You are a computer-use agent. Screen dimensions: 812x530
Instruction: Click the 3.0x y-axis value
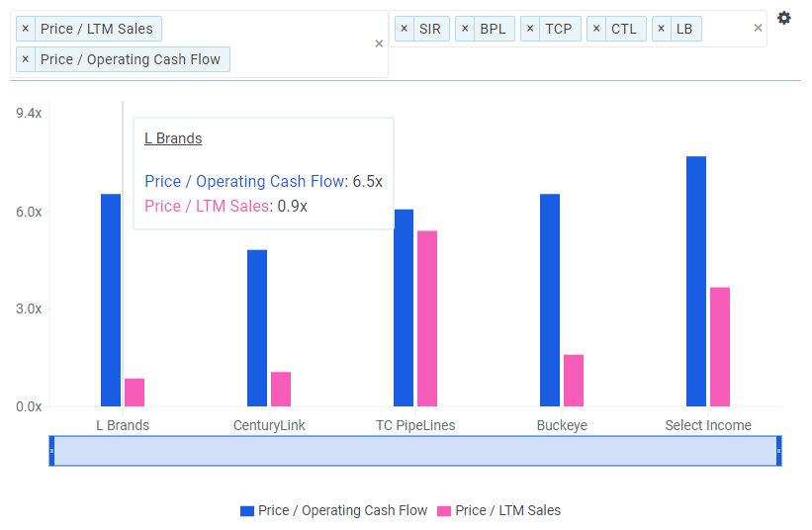click(29, 309)
